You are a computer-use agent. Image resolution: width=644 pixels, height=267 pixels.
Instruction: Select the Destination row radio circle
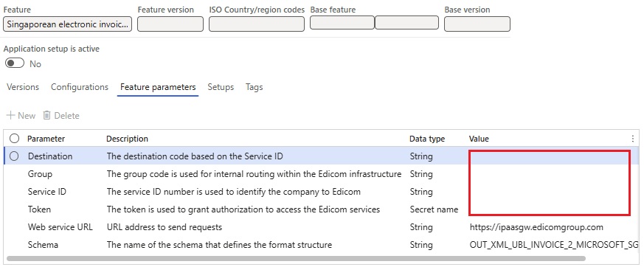click(x=14, y=156)
